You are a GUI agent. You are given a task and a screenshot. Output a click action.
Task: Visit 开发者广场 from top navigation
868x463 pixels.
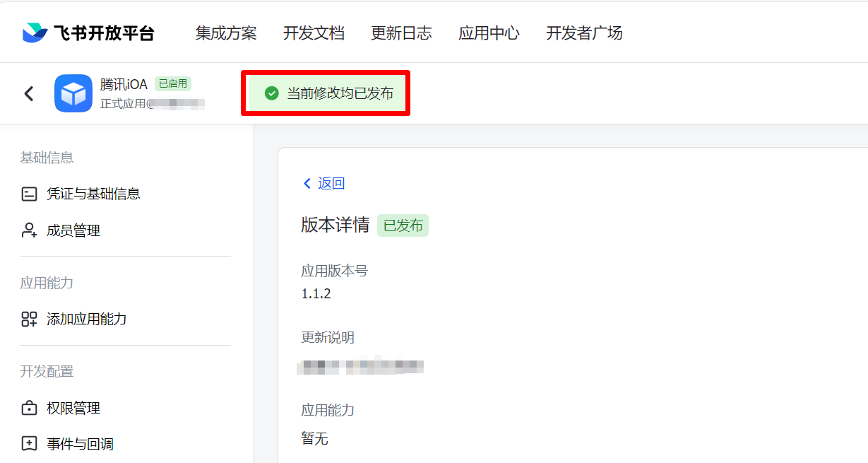tap(584, 33)
